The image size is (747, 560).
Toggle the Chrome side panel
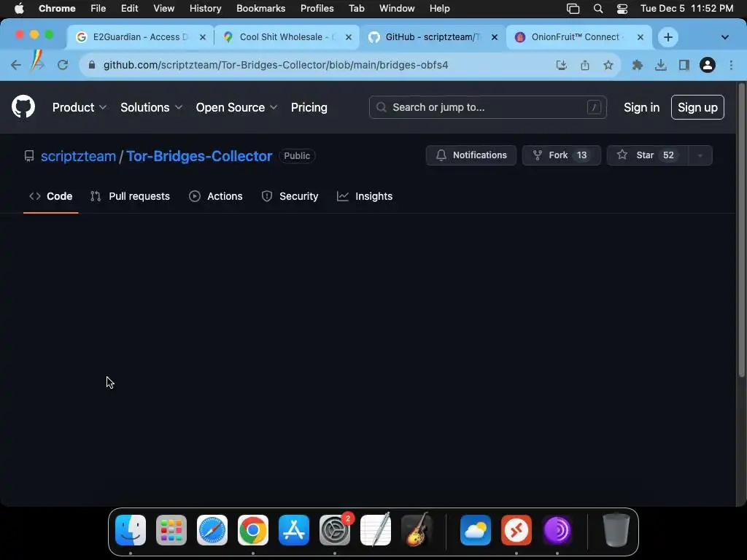tap(684, 65)
